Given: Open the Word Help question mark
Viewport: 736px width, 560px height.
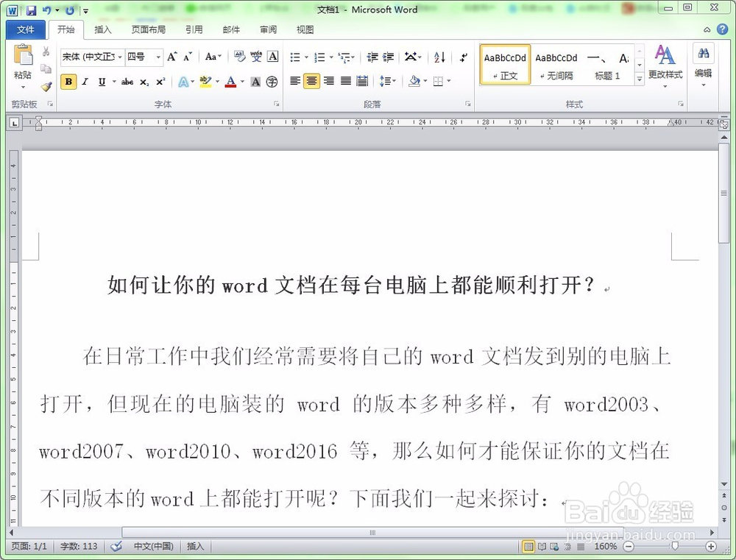Looking at the screenshot, I should (x=723, y=29).
